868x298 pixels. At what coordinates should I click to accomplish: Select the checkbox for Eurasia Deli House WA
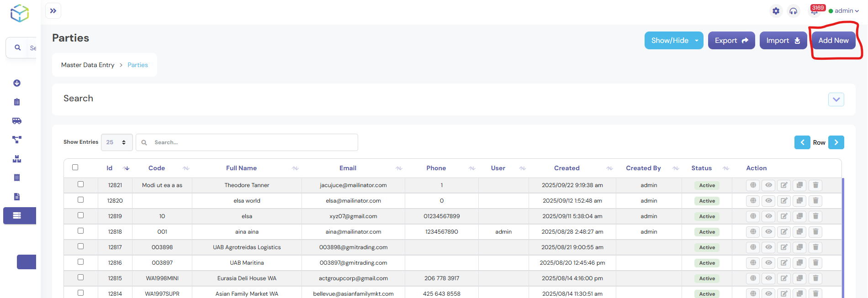coord(81,277)
